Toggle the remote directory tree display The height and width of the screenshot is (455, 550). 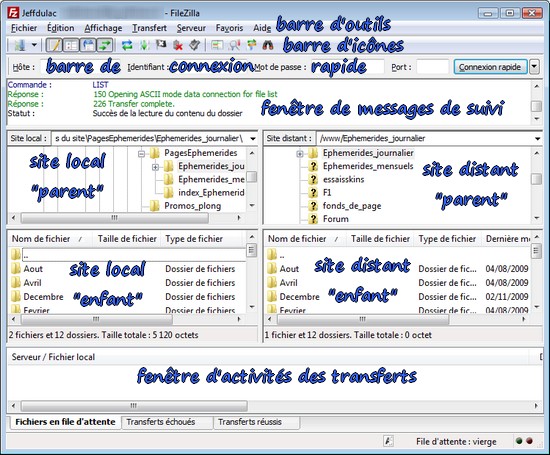tap(88, 45)
